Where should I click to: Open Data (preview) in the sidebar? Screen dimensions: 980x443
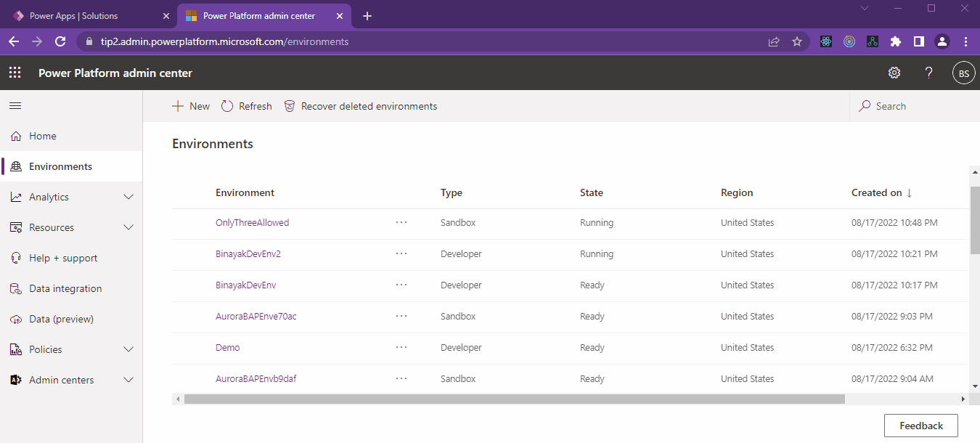pos(62,319)
